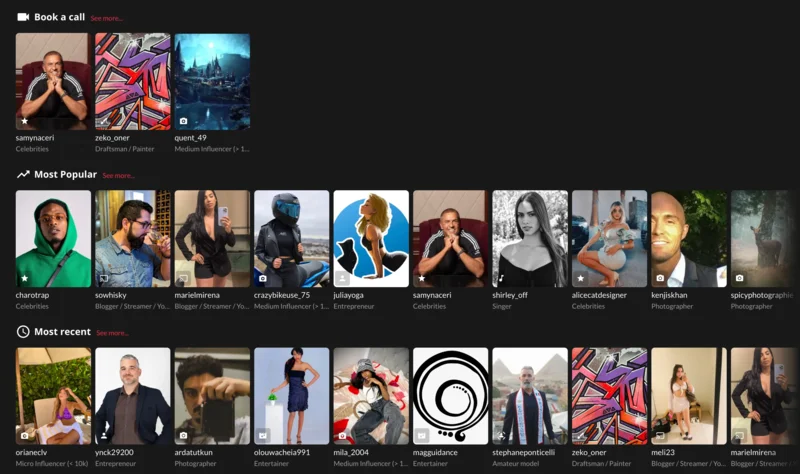The width and height of the screenshot is (800, 474).
Task: Click the Book a call section heading
Action: coord(60,17)
